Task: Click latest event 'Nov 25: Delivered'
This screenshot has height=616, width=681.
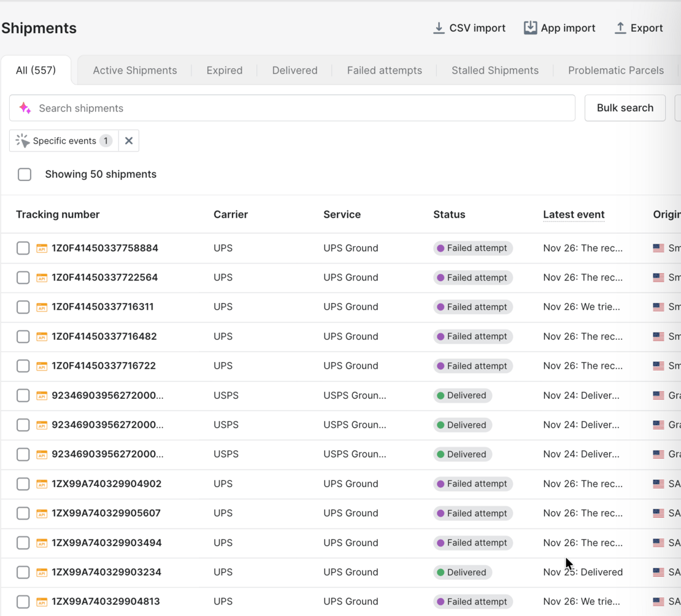Action: coord(583,572)
